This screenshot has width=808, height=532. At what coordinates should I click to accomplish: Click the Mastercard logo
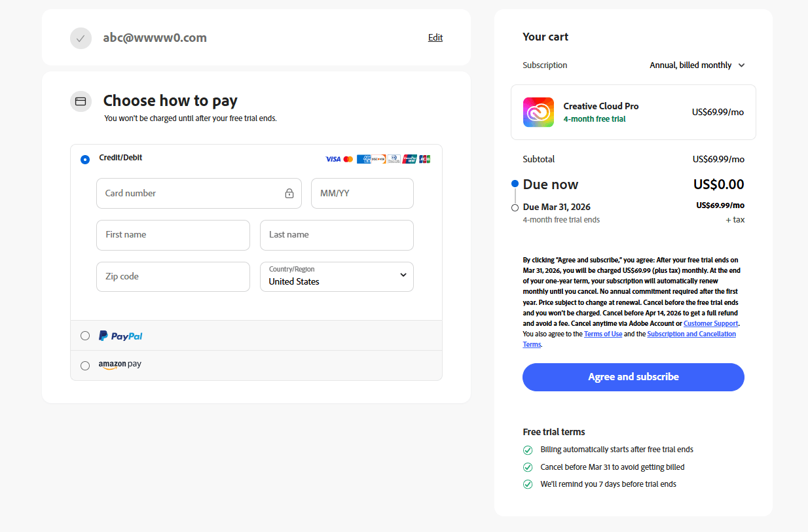click(x=348, y=159)
